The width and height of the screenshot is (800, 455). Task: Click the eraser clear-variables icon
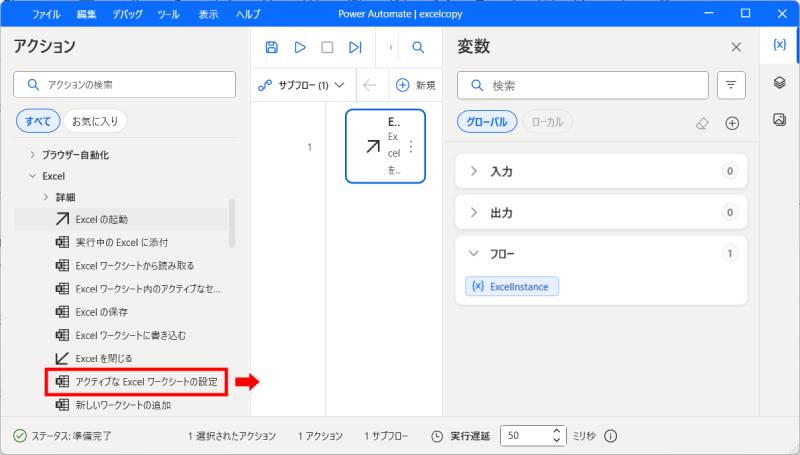703,123
